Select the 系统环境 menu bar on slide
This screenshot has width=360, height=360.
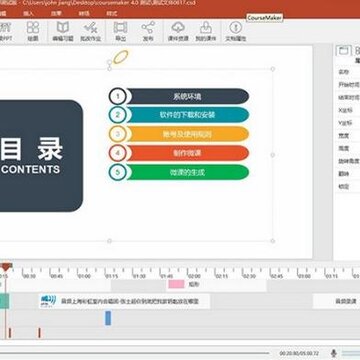coord(187,96)
